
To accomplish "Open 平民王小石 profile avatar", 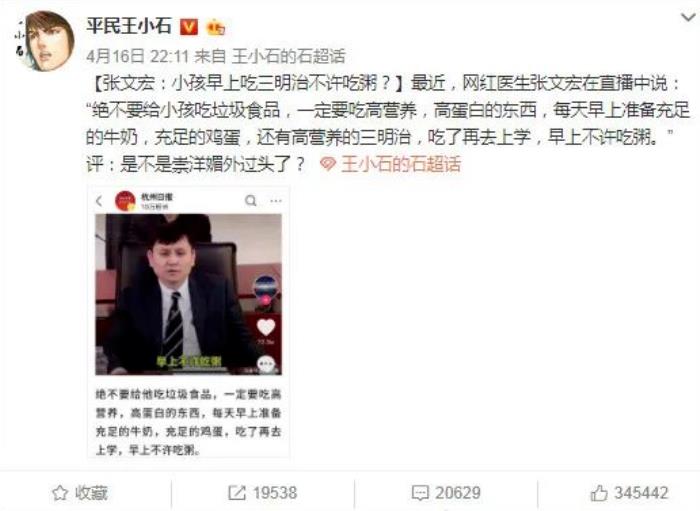I will [44, 41].
